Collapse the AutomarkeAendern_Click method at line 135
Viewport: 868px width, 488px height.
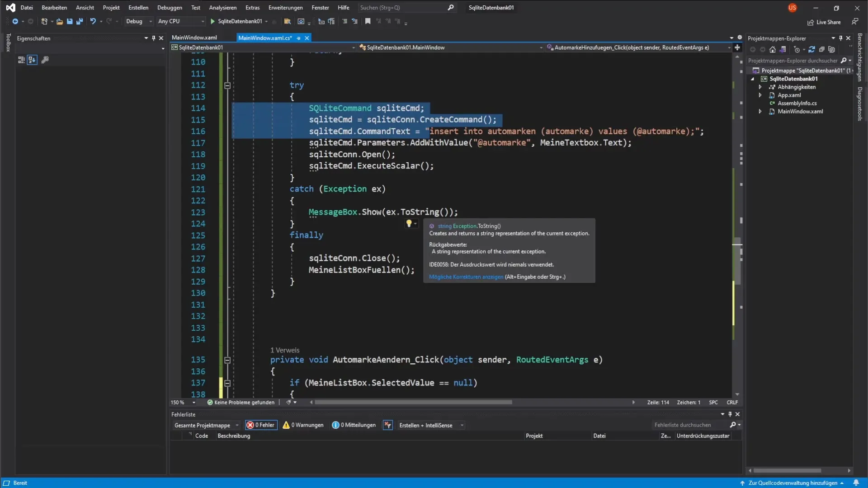[x=227, y=360]
